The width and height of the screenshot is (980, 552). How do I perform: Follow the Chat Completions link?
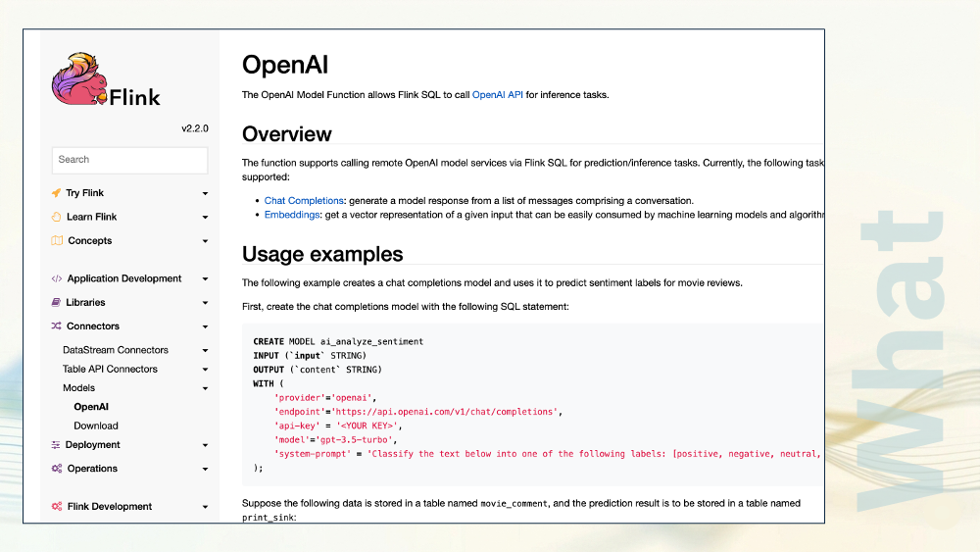click(x=304, y=201)
